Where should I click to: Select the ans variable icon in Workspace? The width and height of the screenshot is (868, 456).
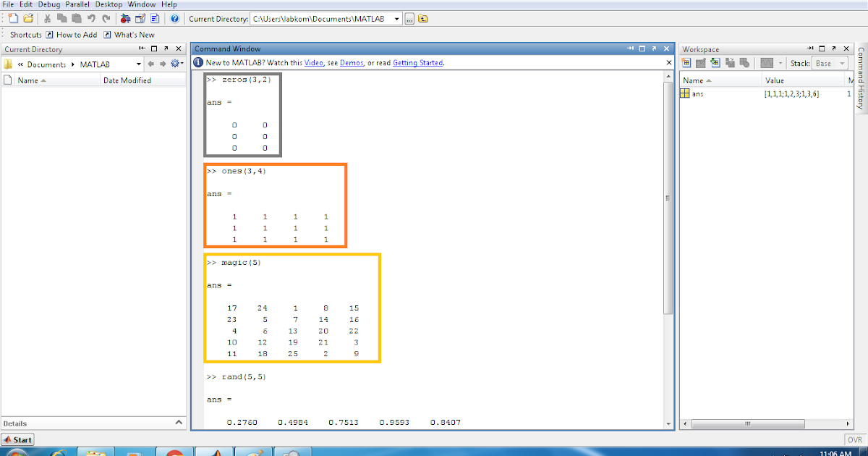tap(685, 93)
